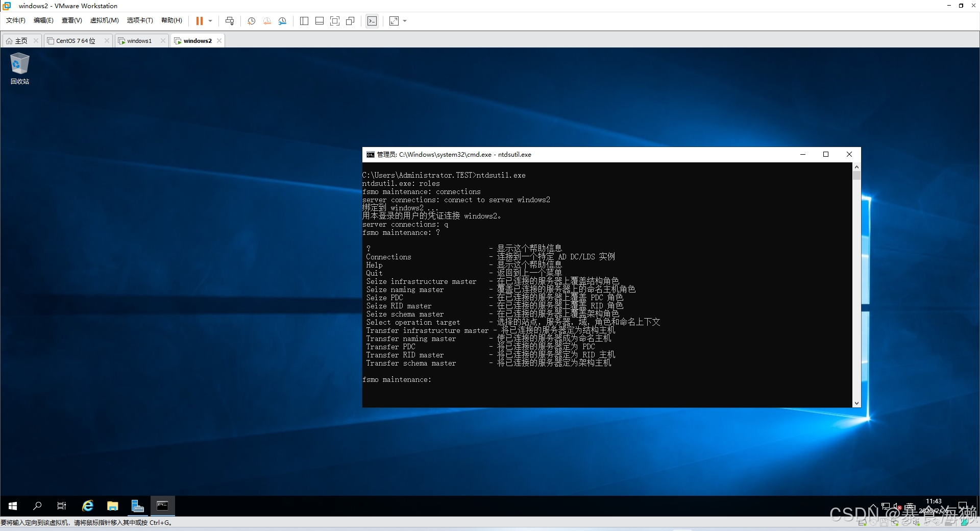Click the cmd window title bar icon

(371, 155)
